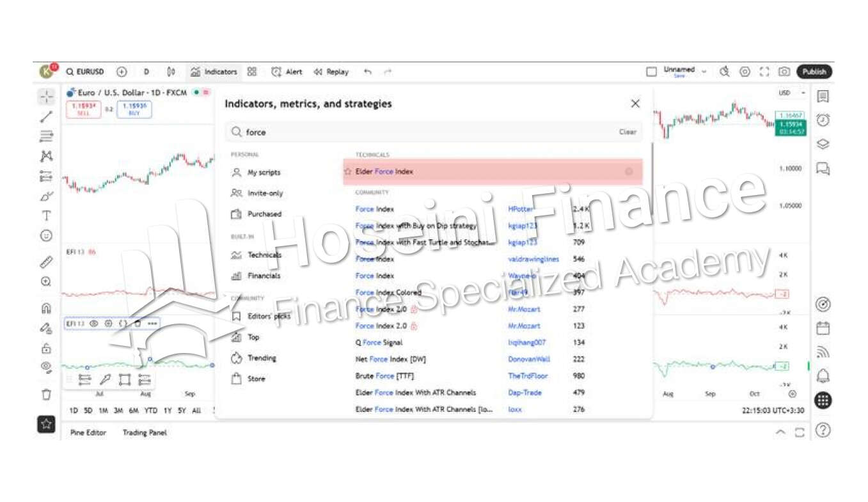Select the Text tool in left toolbar
Viewport: 868px width, 502px height.
pyautogui.click(x=46, y=216)
